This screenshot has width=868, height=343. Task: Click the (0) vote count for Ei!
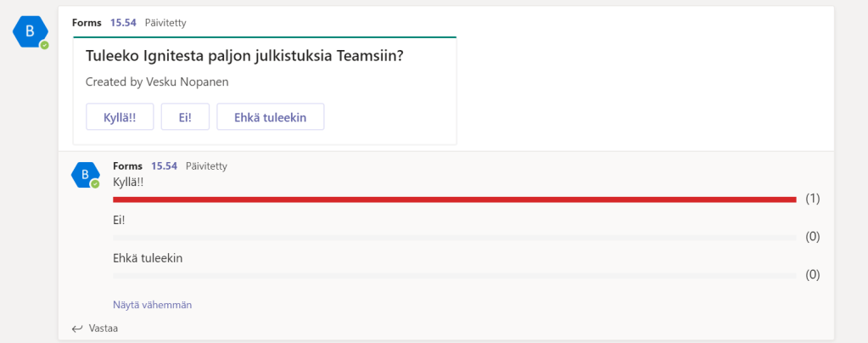tap(813, 237)
